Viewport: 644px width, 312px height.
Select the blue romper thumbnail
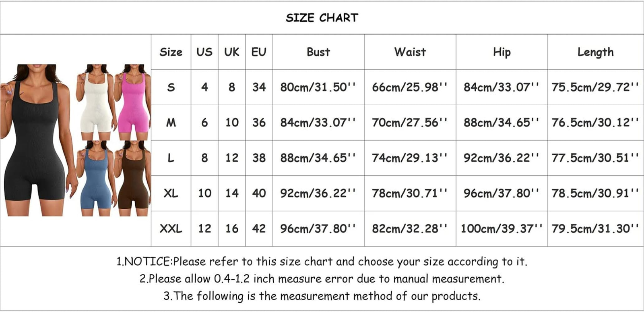pyautogui.click(x=95, y=177)
